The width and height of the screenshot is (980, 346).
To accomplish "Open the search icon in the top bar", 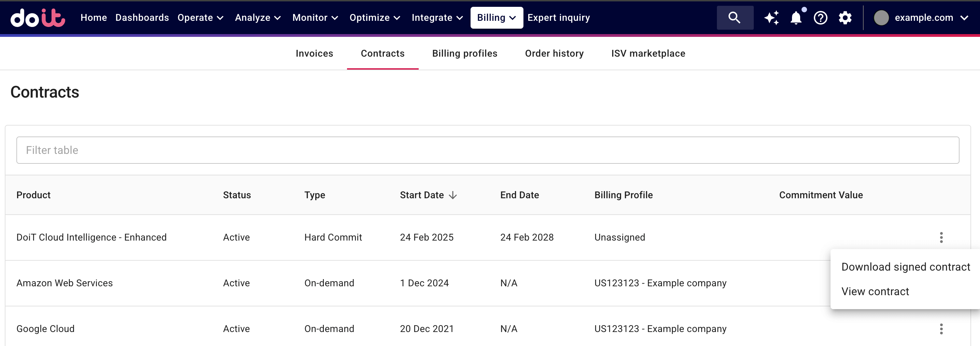I will click(735, 17).
